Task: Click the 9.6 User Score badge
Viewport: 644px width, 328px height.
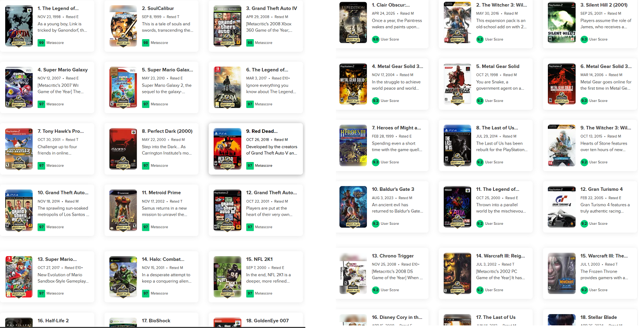Action: (376, 39)
